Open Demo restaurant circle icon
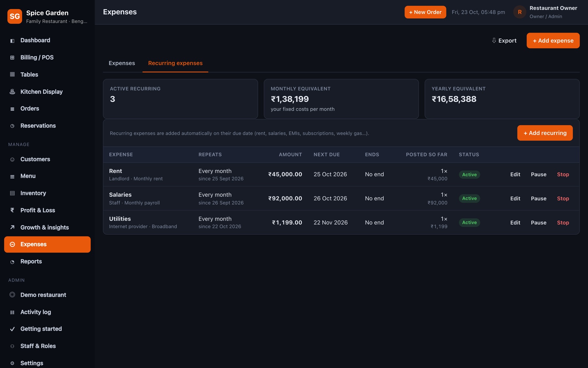The width and height of the screenshot is (588, 368). tap(12, 295)
